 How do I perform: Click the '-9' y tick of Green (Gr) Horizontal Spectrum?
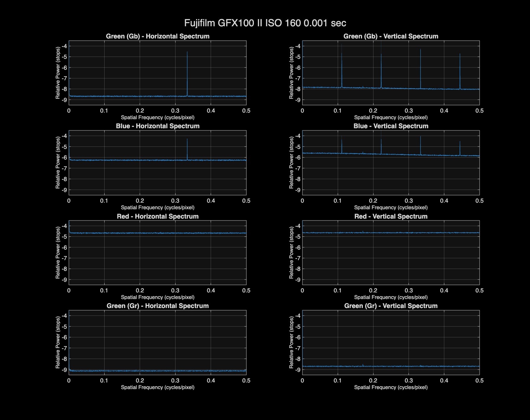[x=64, y=370]
